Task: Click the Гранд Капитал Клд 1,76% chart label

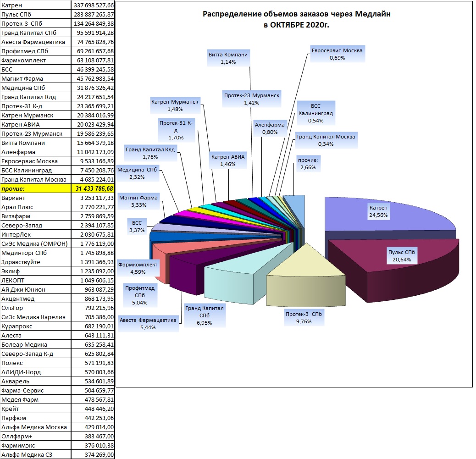Action: [150, 153]
